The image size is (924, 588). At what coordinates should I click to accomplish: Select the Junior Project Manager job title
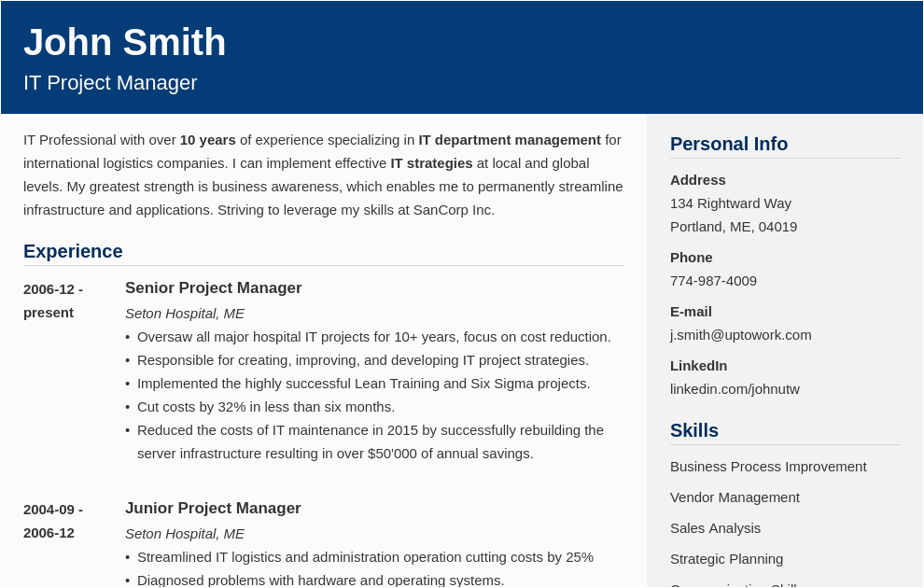pyautogui.click(x=213, y=508)
